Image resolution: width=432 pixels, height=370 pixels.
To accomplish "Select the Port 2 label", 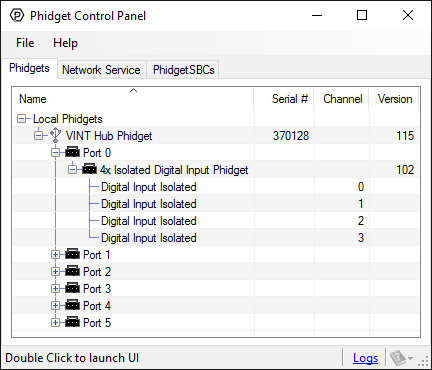I will pyautogui.click(x=97, y=272).
